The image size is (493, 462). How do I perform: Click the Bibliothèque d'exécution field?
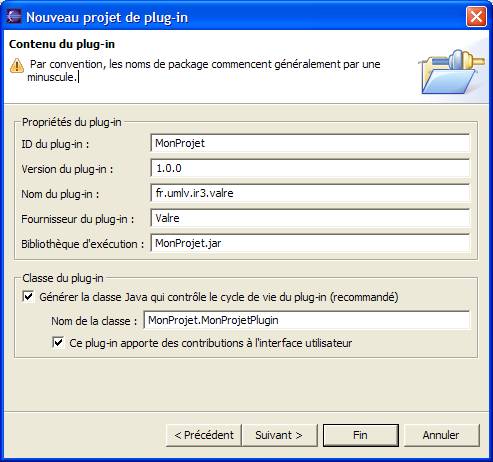(x=310, y=243)
